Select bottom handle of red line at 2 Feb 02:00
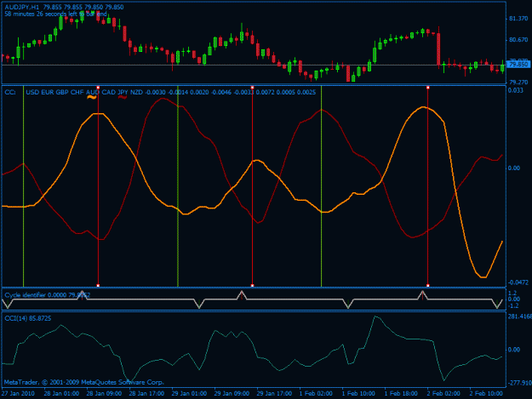The height and width of the screenshot is (399, 532). pyautogui.click(x=428, y=286)
